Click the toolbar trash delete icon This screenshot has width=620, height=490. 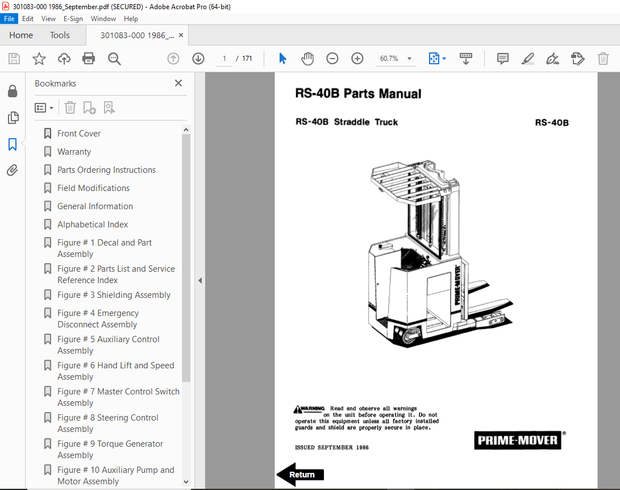click(603, 59)
